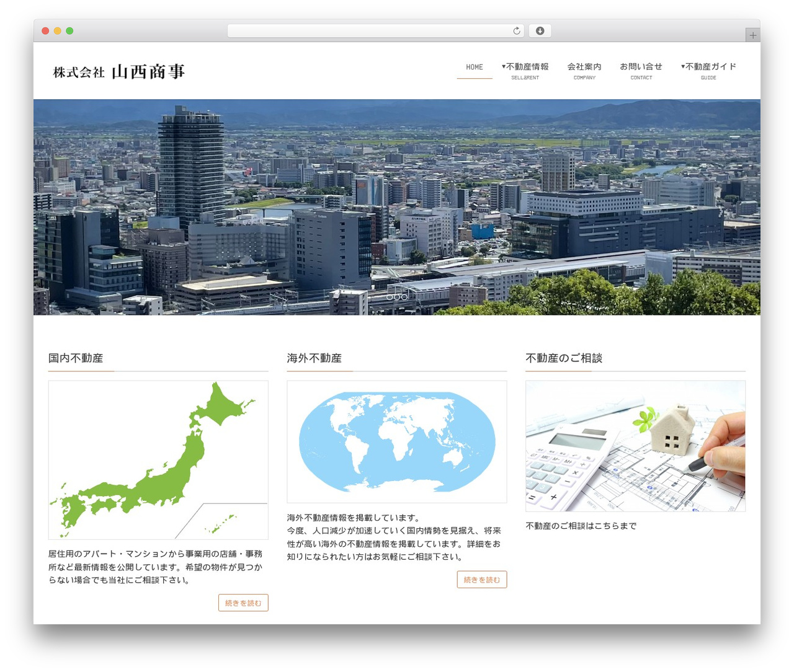Select the second slide indicator dot
Viewport: 794px width, 672px height.
tap(397, 297)
